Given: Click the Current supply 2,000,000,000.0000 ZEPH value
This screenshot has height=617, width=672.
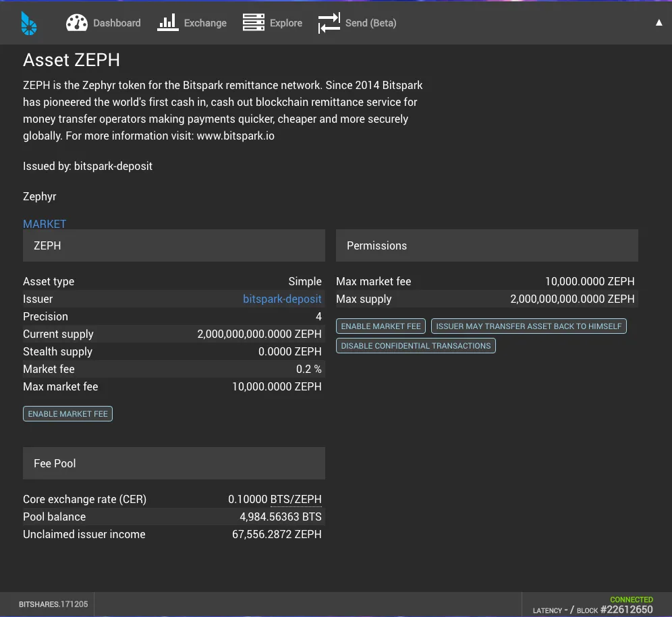Looking at the screenshot, I should point(259,334).
